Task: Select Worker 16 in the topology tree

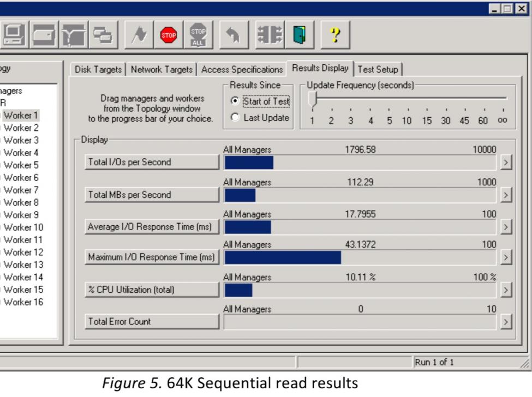Action: click(x=23, y=302)
